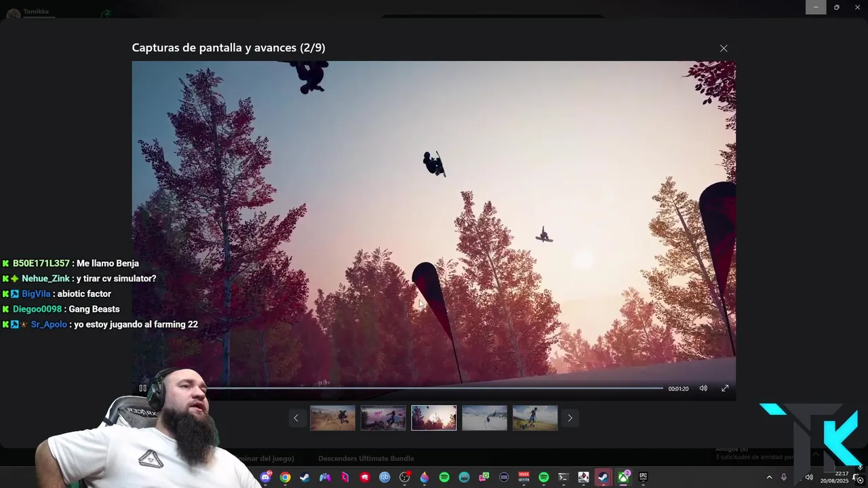The width and height of the screenshot is (868, 488).
Task: Show hidden system tray icons
Action: click(769, 477)
